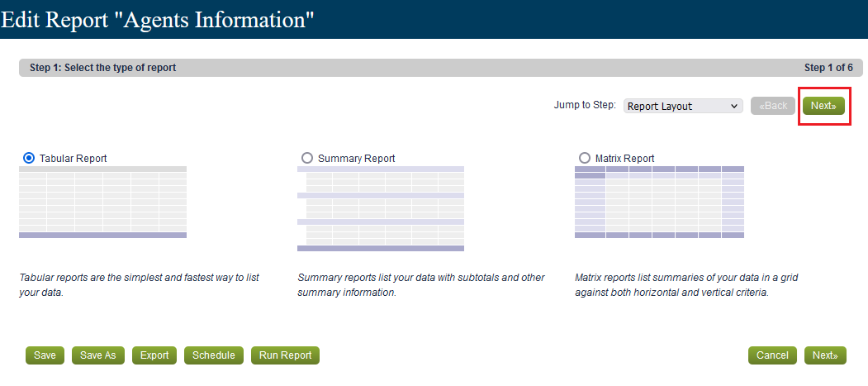Click the Summary Report preview thumbnail
The width and height of the screenshot is (868, 386).
[381, 209]
